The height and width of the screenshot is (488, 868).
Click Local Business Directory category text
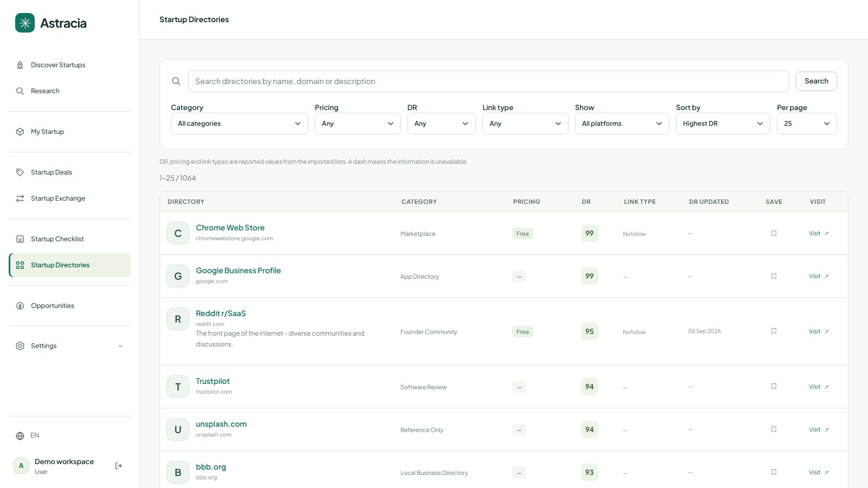click(434, 473)
